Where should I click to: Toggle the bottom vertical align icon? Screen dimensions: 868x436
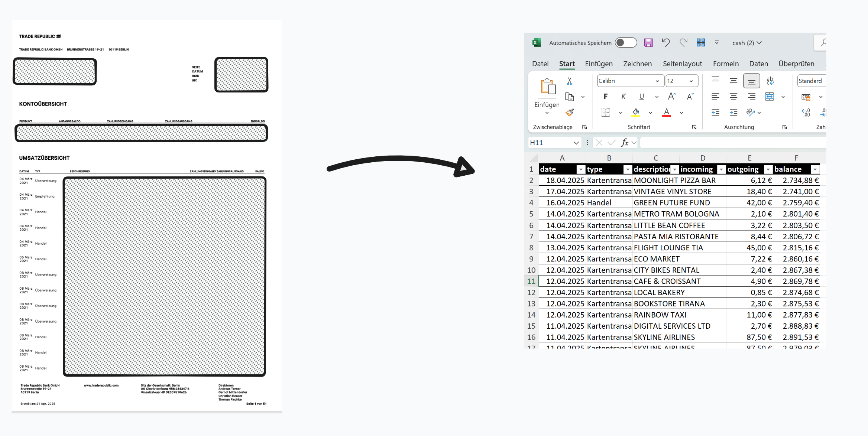(x=751, y=81)
